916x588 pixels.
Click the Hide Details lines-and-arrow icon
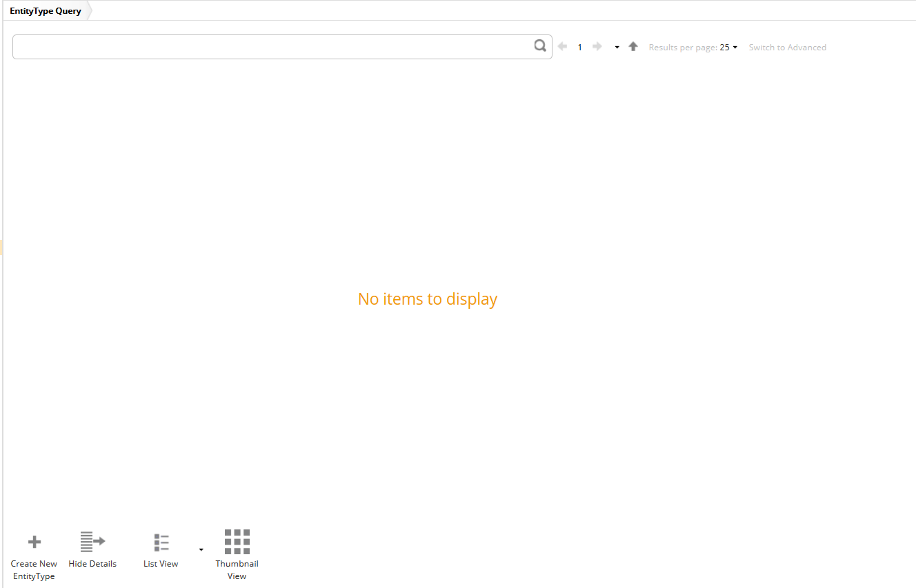(92, 542)
